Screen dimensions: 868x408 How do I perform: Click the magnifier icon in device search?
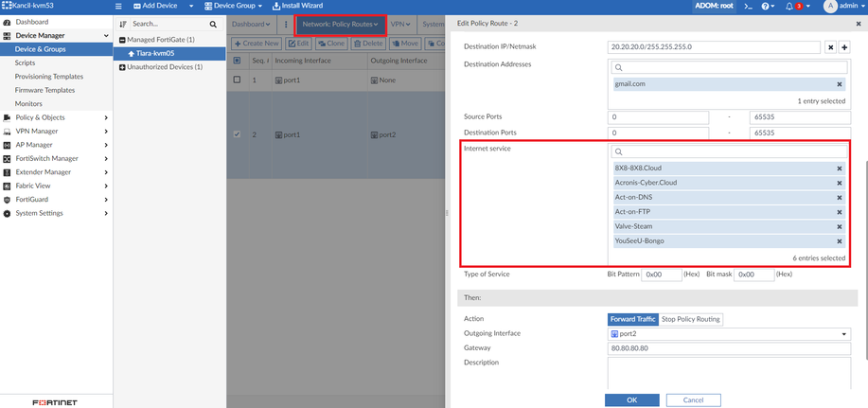click(x=213, y=25)
